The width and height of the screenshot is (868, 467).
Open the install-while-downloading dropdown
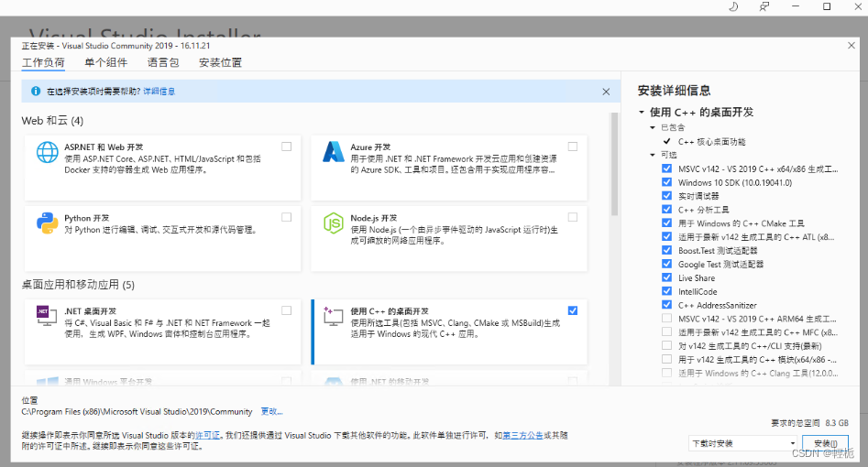pos(743,443)
